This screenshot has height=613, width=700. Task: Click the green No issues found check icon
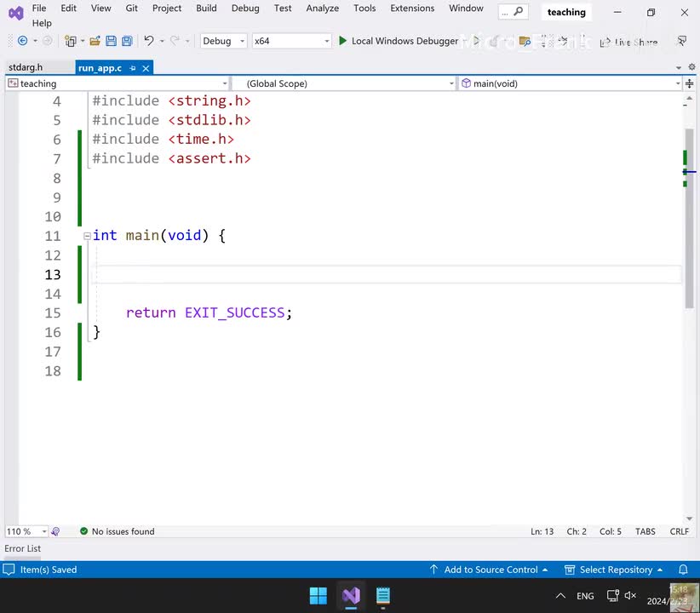[x=83, y=531]
